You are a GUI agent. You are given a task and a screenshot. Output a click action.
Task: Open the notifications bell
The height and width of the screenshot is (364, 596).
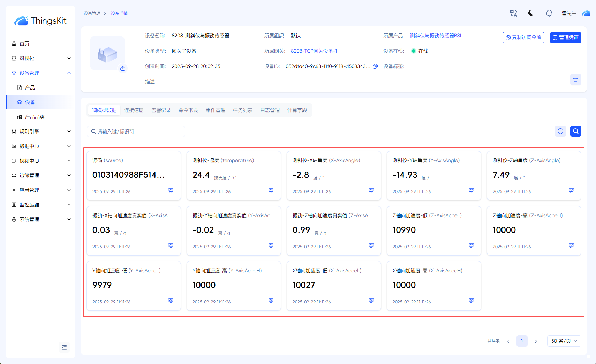pos(549,13)
